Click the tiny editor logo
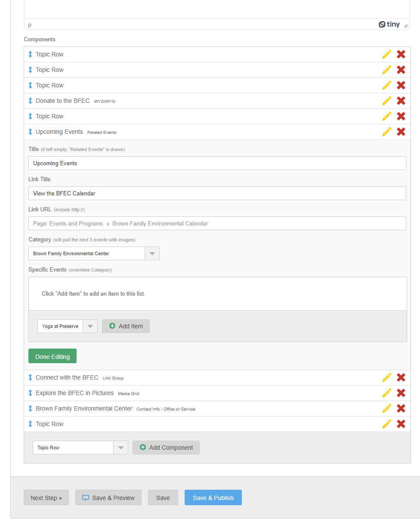The width and height of the screenshot is (420, 525). (389, 25)
